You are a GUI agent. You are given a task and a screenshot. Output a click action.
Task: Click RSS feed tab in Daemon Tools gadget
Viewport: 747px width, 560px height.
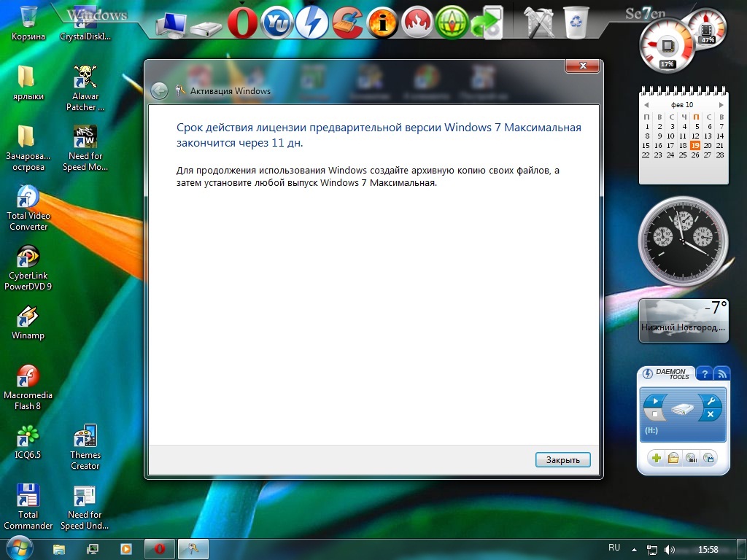pyautogui.click(x=721, y=374)
